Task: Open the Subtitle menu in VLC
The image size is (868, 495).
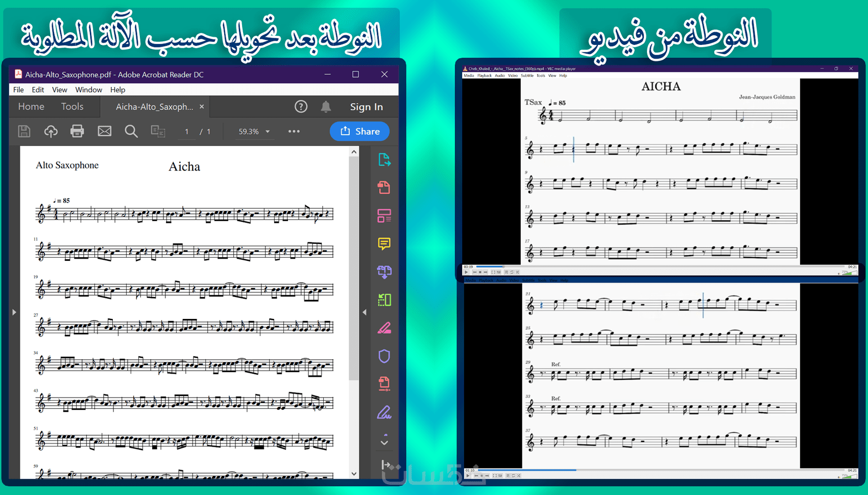Action: tap(527, 76)
